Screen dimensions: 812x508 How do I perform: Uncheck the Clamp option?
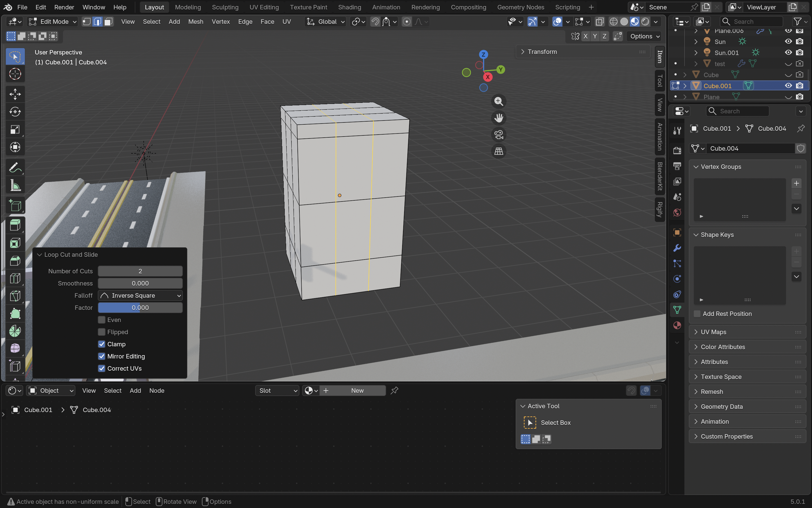(102, 344)
